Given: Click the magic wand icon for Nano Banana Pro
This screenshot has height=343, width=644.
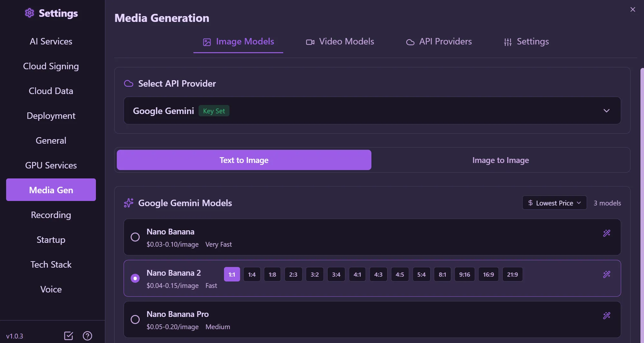Looking at the screenshot, I should tap(607, 316).
